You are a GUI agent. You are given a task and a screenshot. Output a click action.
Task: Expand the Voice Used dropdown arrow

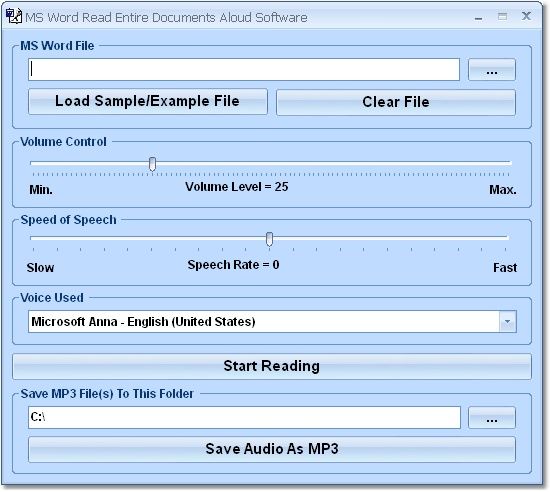click(x=508, y=322)
